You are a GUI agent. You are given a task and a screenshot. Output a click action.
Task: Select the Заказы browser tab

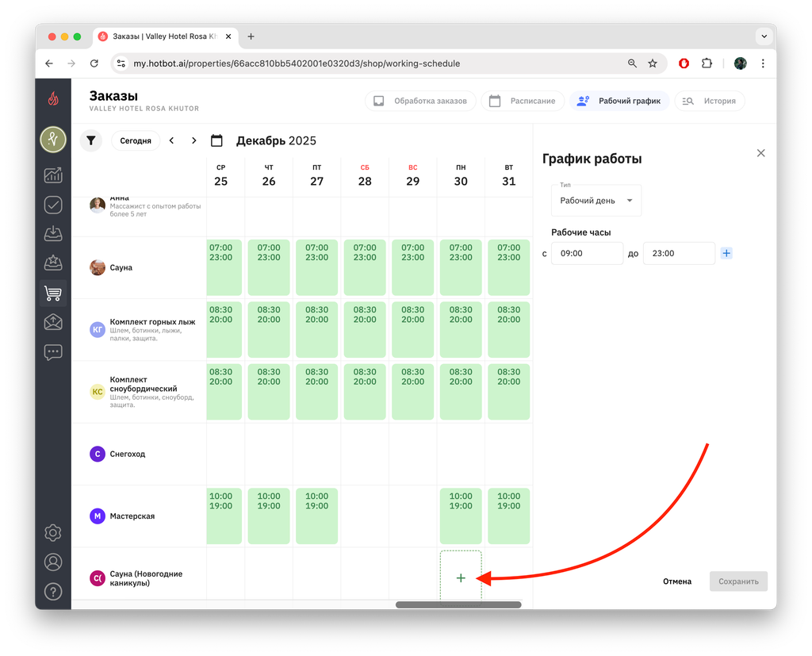163,36
